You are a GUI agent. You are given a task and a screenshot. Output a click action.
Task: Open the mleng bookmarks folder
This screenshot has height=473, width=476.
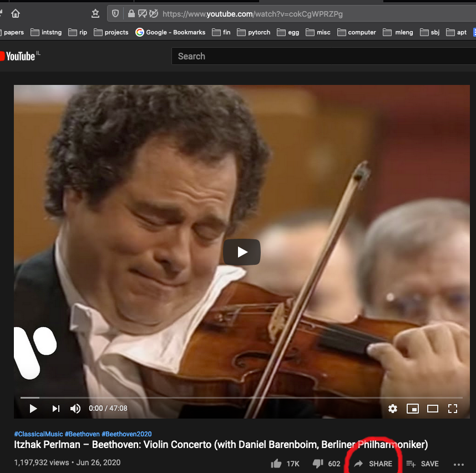pos(398,32)
